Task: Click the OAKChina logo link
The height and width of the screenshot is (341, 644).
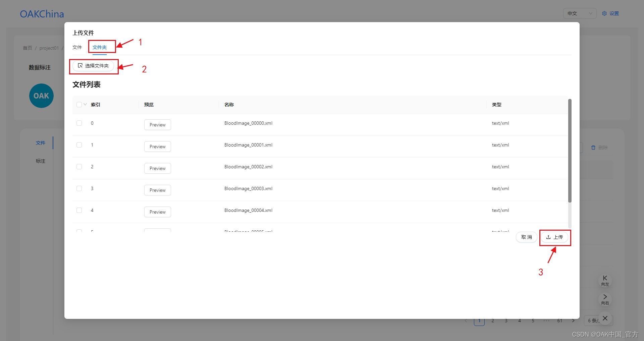Action: point(42,14)
